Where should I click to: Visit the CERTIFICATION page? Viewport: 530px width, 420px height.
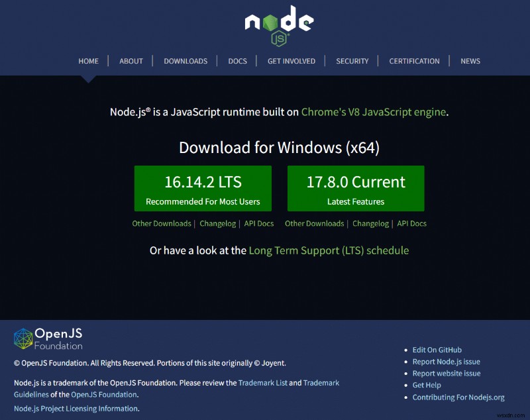coord(415,61)
